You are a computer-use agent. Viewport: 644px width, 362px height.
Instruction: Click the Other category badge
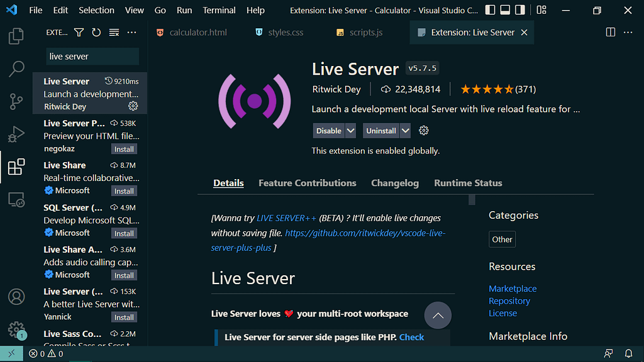coord(502,239)
